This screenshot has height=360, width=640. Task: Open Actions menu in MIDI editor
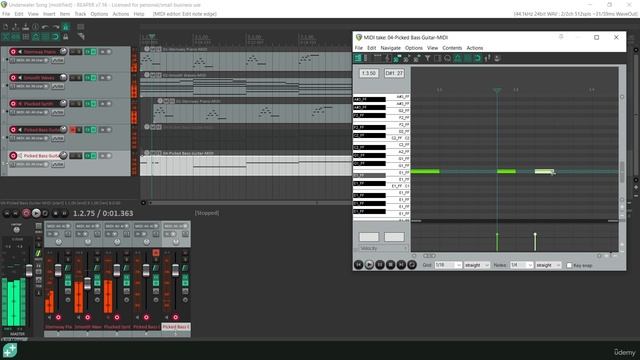point(475,48)
